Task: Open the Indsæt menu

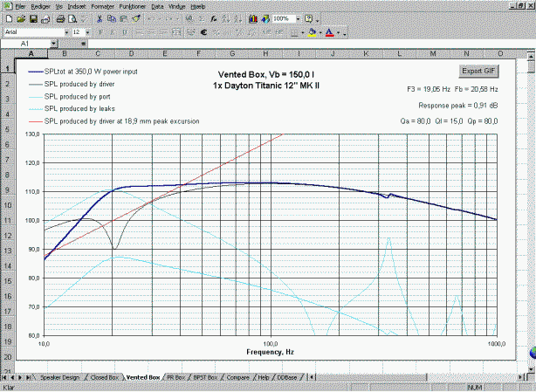Action: [77, 6]
